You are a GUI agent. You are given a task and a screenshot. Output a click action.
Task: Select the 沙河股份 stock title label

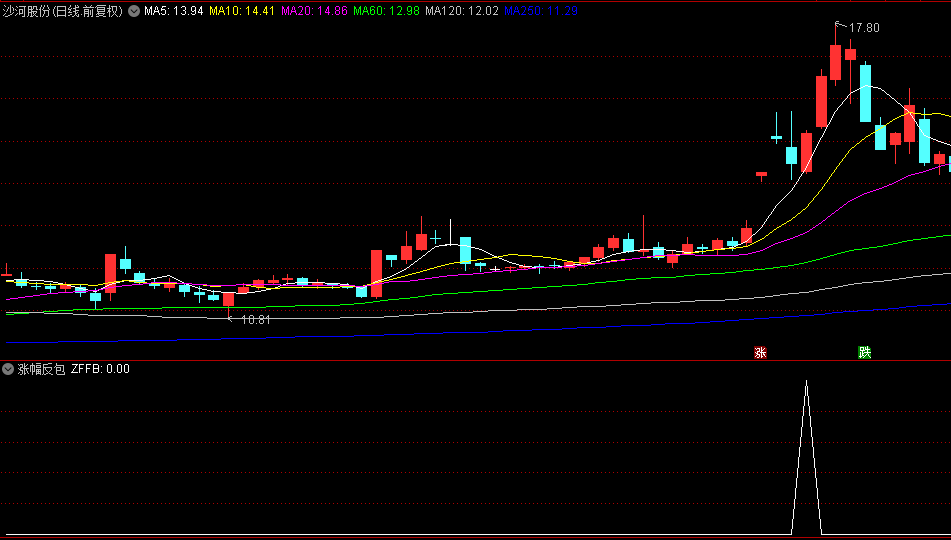[62, 11]
